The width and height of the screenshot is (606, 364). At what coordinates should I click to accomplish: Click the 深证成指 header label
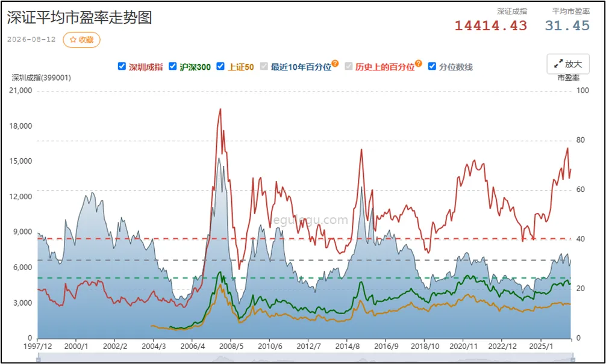[511, 11]
